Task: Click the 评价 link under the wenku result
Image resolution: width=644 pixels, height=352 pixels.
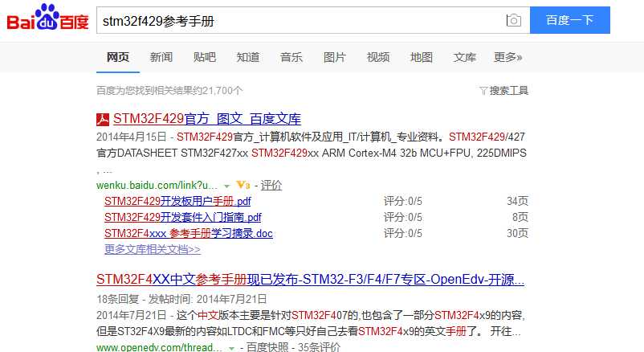Action: [x=271, y=186]
